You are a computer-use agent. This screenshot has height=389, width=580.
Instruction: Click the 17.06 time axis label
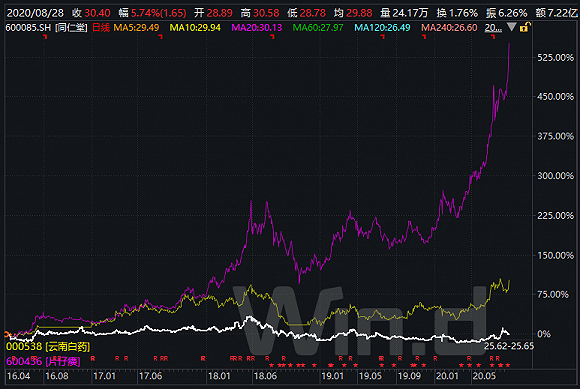[151, 376]
